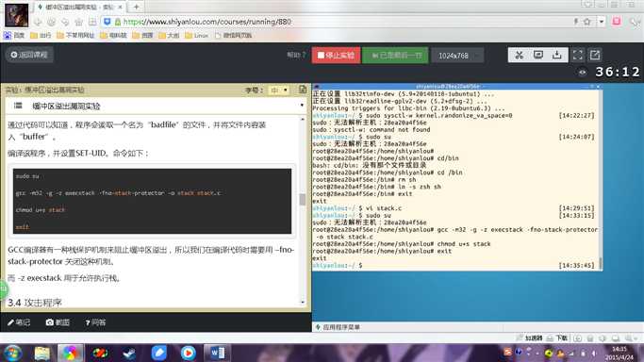Click the blue feather app in the taskbar

(159, 353)
